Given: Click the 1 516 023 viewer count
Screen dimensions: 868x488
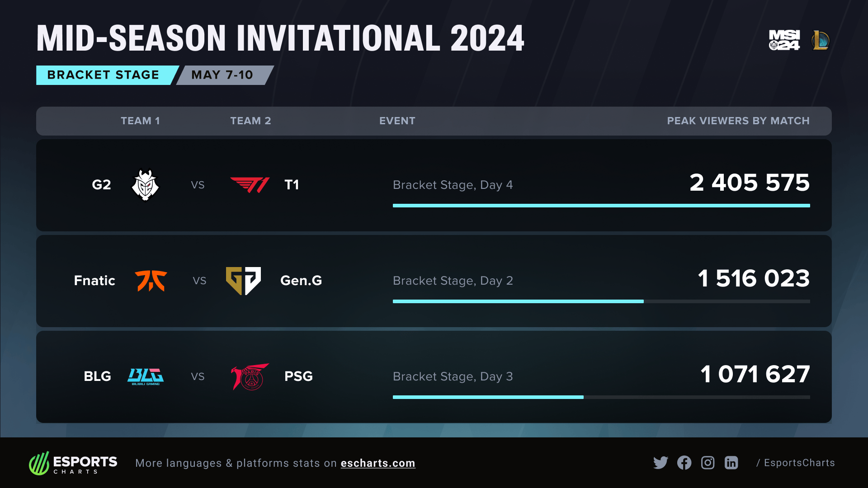Looking at the screenshot, I should coord(754,278).
